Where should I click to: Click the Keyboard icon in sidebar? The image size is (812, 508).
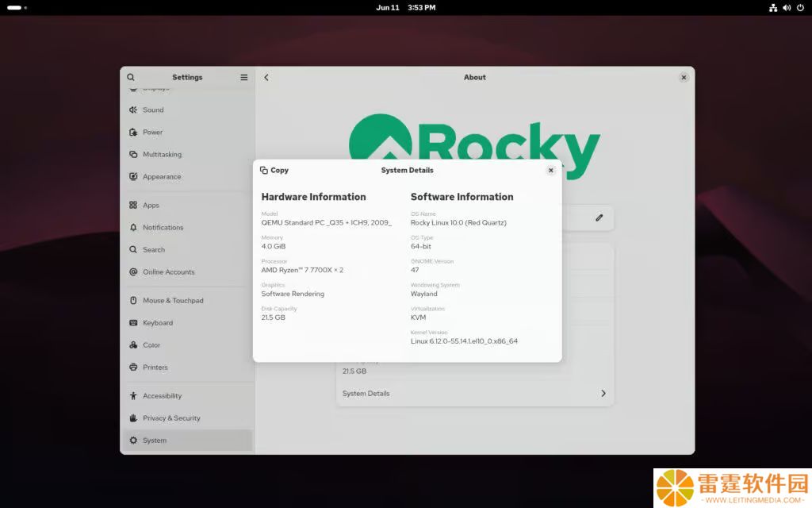coord(133,323)
